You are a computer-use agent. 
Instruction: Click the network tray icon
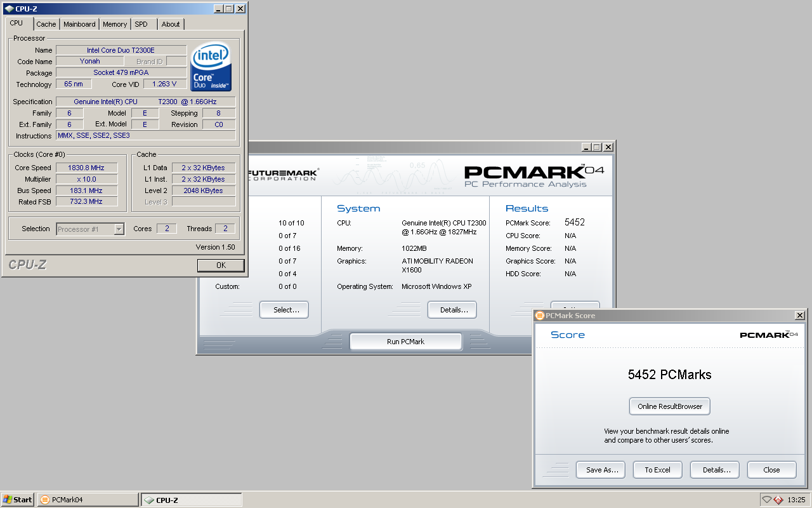point(766,500)
